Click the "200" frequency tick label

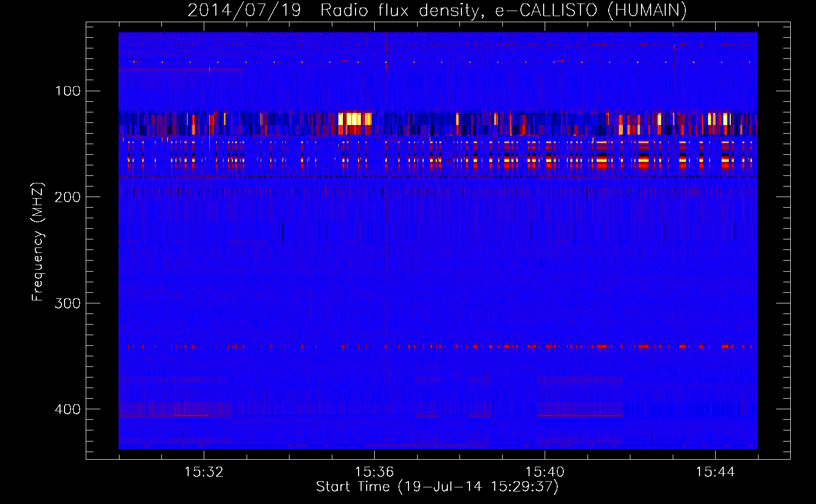tap(68, 197)
